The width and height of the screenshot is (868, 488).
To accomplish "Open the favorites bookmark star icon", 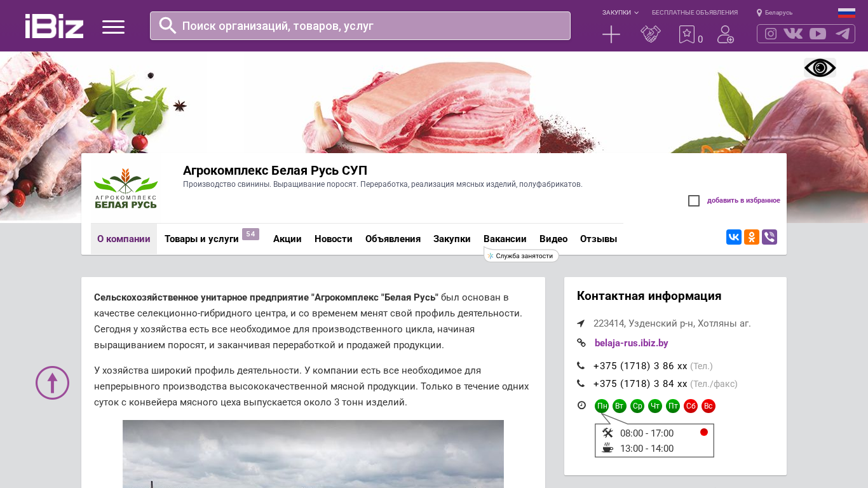I will click(687, 34).
